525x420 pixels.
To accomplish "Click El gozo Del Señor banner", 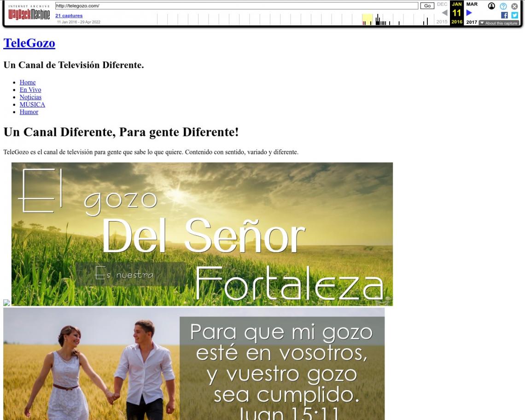I will pos(202,234).
